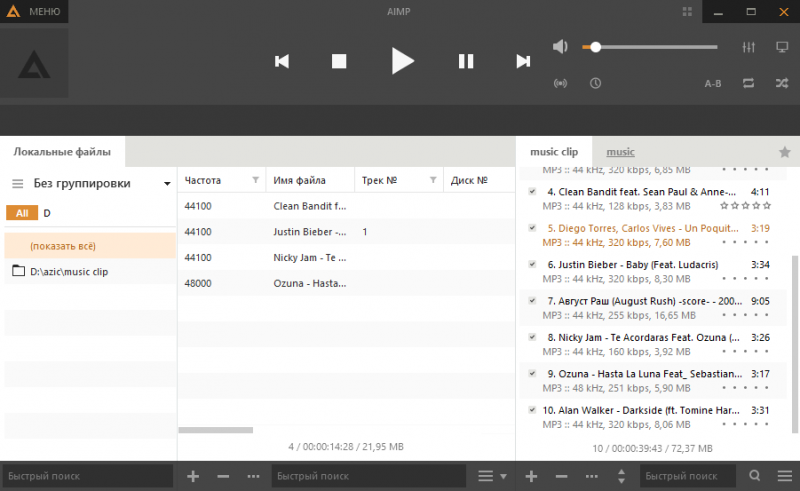Mute sound with the speaker icon
800x491 pixels.
(560, 46)
